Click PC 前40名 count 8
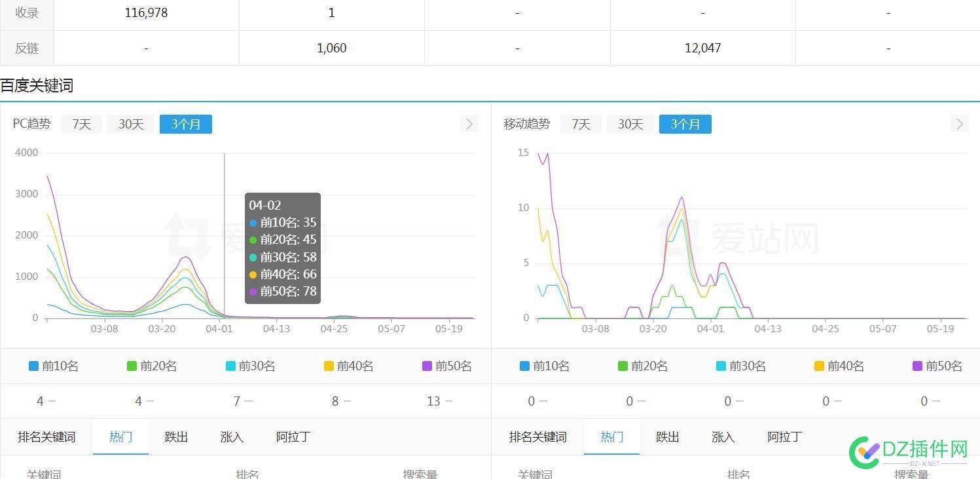This screenshot has height=479, width=980. click(x=335, y=401)
